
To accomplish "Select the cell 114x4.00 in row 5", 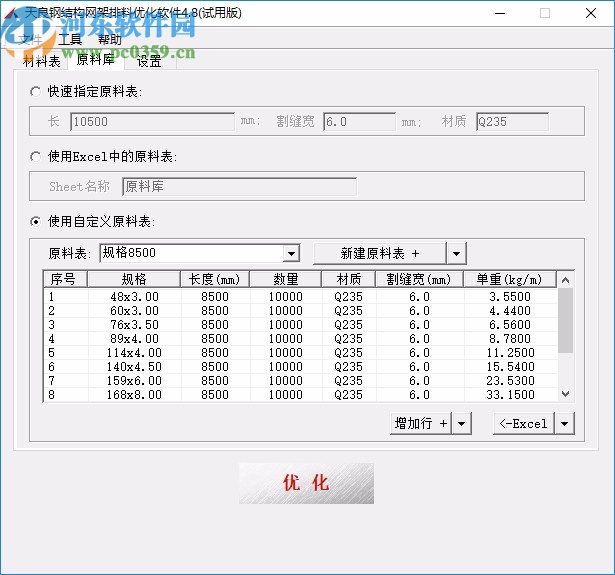I will click(134, 353).
